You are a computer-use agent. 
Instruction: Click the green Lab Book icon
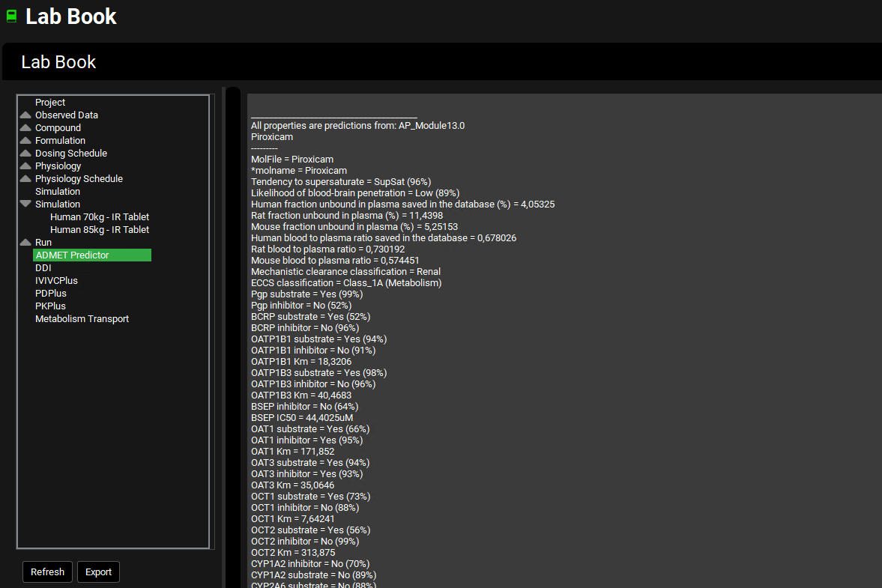tap(11, 16)
